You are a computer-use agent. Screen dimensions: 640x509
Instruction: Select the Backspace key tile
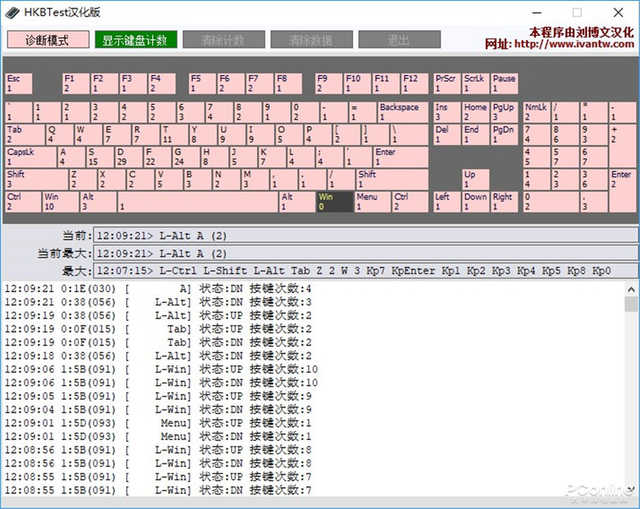click(401, 112)
